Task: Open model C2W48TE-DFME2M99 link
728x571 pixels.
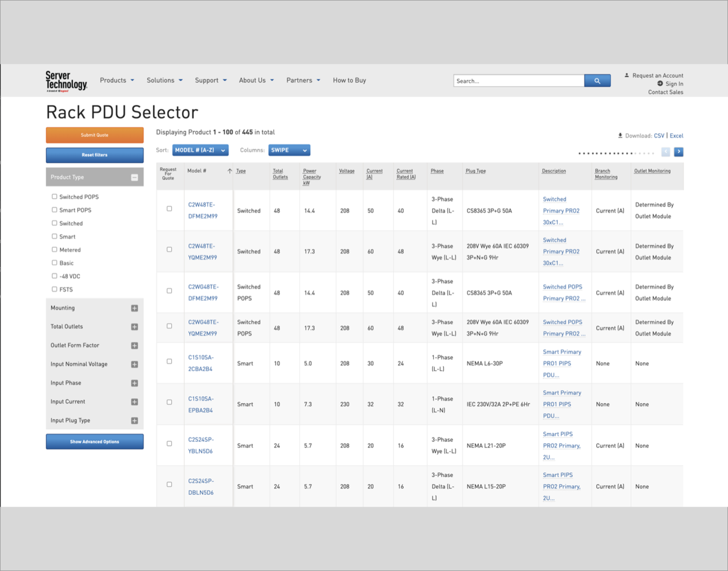Action: [x=203, y=210]
